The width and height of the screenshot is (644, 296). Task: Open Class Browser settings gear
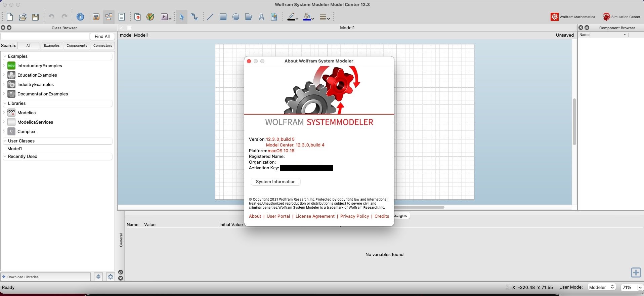(110, 277)
